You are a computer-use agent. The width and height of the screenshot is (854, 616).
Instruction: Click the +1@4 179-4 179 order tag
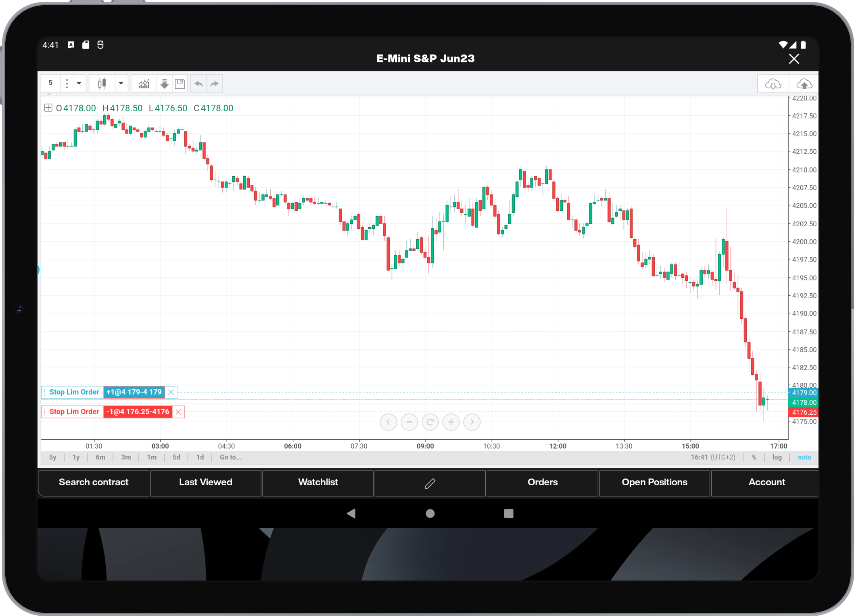(134, 392)
